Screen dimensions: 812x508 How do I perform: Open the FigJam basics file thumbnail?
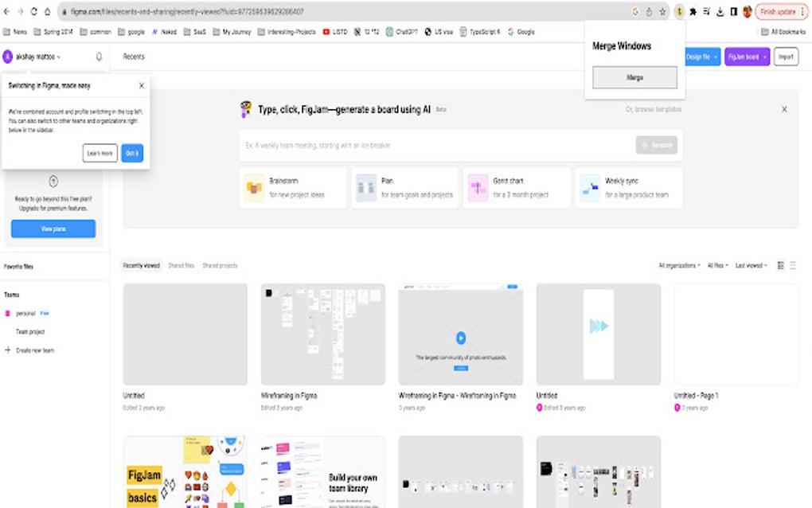click(185, 471)
